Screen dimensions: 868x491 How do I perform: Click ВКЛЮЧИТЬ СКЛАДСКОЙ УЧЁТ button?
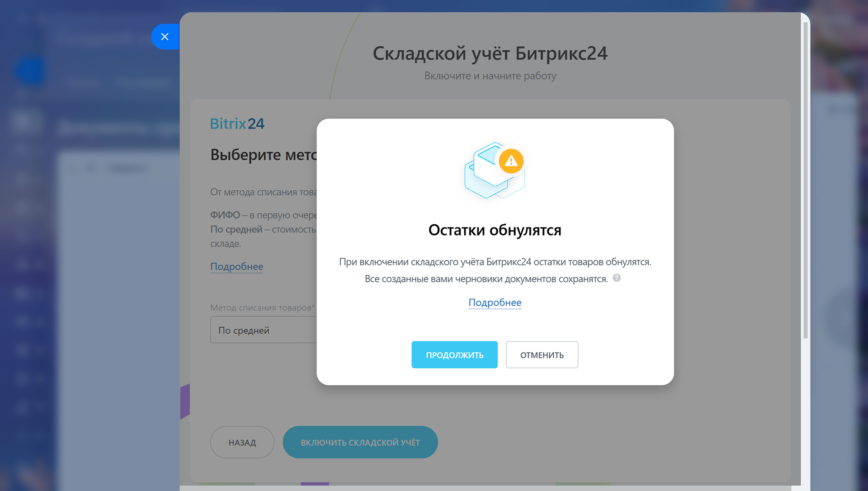point(360,442)
